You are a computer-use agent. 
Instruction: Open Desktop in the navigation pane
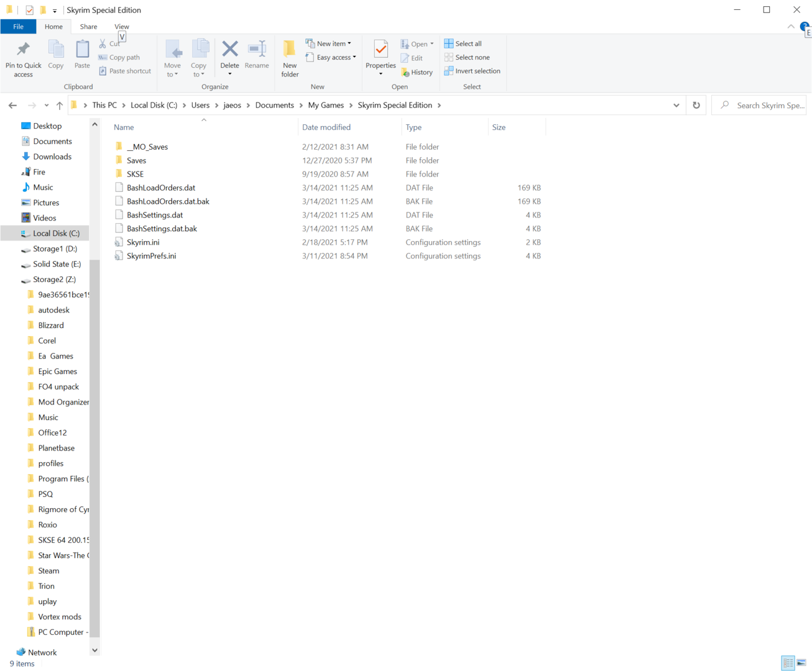(47, 126)
